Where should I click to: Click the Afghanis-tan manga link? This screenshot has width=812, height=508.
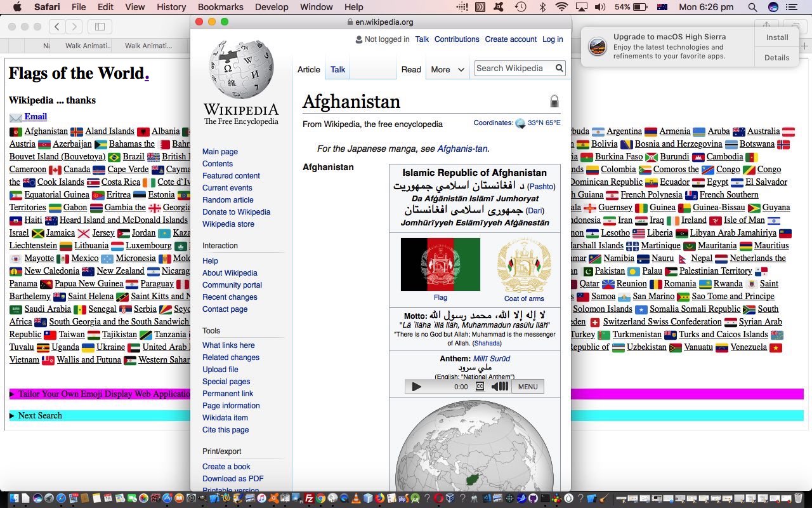tap(462, 149)
